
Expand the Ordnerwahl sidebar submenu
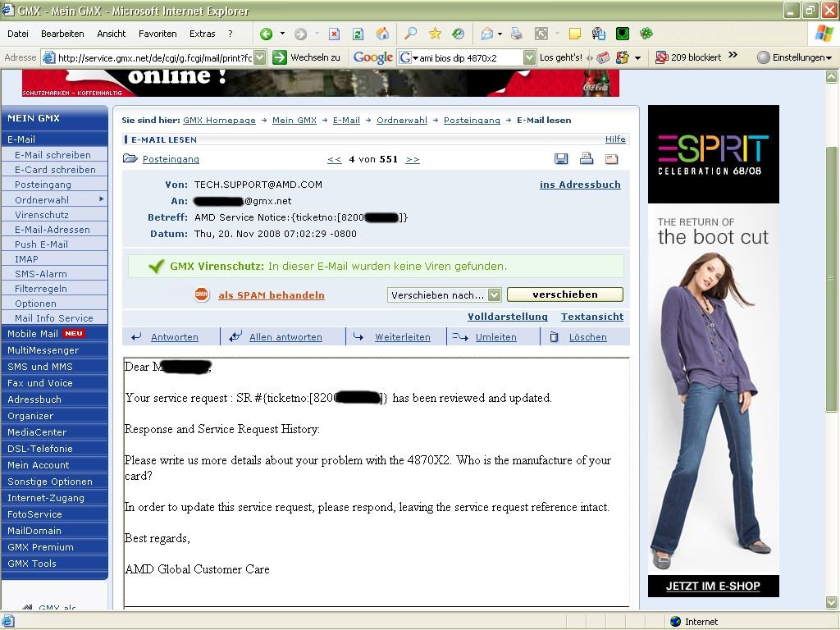(x=101, y=199)
